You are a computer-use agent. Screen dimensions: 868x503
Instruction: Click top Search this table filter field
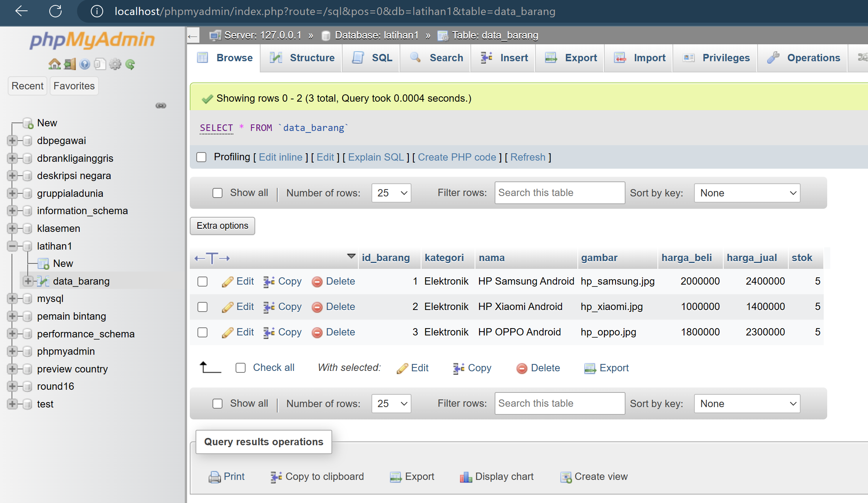559,193
